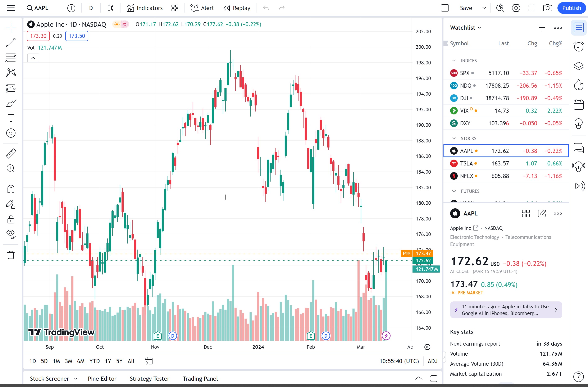This screenshot has width=588, height=387.
Task: Choose the ruler measure tool
Action: point(11,154)
